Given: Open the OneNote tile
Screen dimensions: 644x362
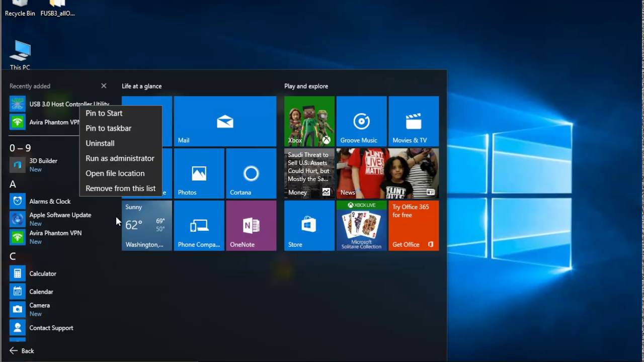Looking at the screenshot, I should 251,226.
